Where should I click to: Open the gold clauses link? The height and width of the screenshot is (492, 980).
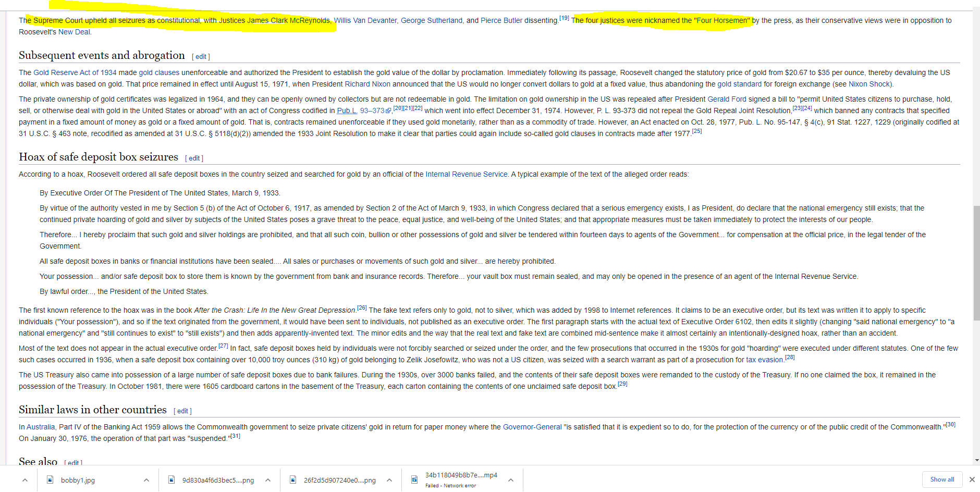[159, 72]
